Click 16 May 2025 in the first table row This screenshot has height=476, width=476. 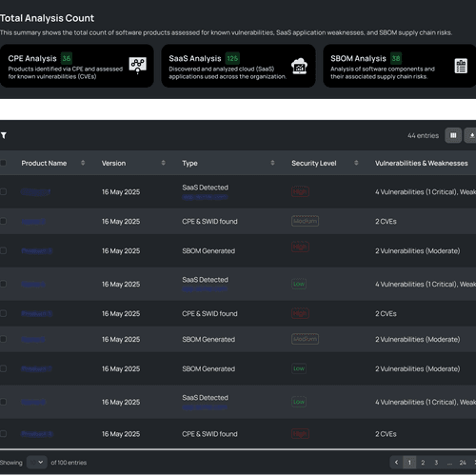click(x=121, y=191)
